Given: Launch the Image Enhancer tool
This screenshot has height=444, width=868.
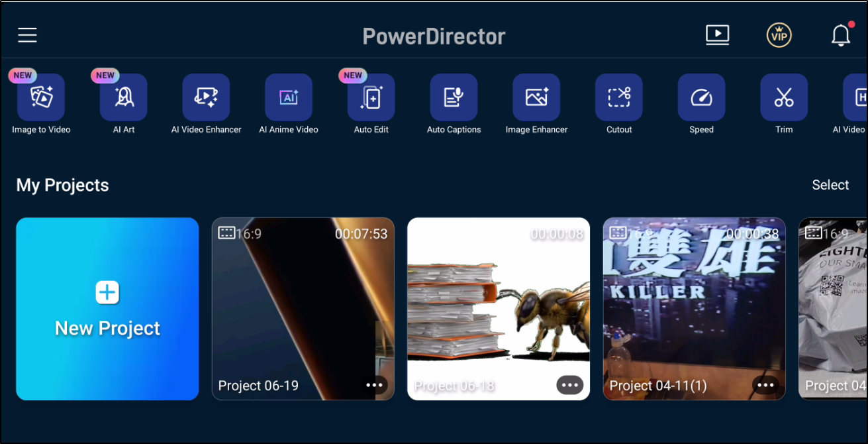Looking at the screenshot, I should (536, 97).
